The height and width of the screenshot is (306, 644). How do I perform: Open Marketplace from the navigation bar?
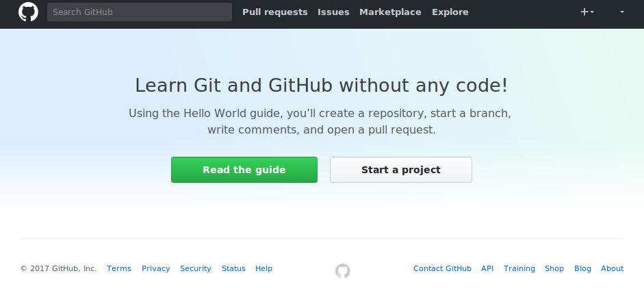point(390,12)
